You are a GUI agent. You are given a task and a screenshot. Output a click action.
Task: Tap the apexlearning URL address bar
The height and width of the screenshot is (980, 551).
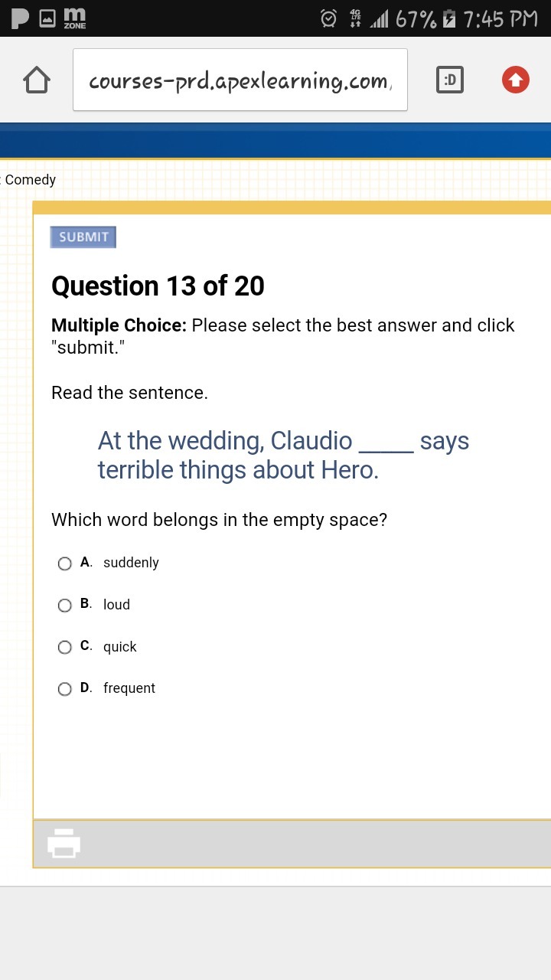point(240,80)
